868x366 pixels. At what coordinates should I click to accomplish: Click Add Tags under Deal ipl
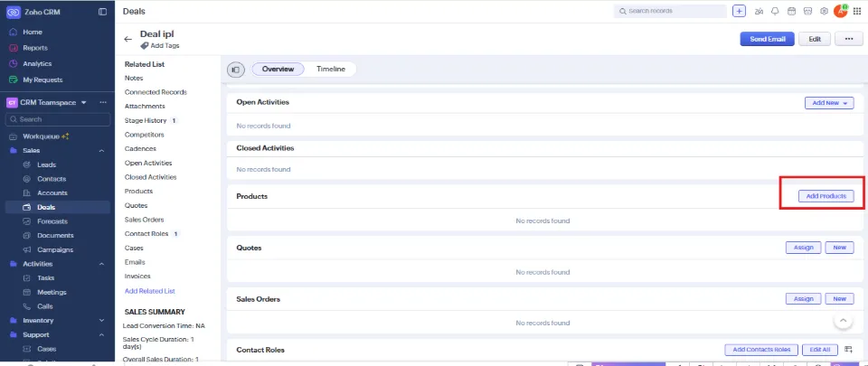click(160, 46)
